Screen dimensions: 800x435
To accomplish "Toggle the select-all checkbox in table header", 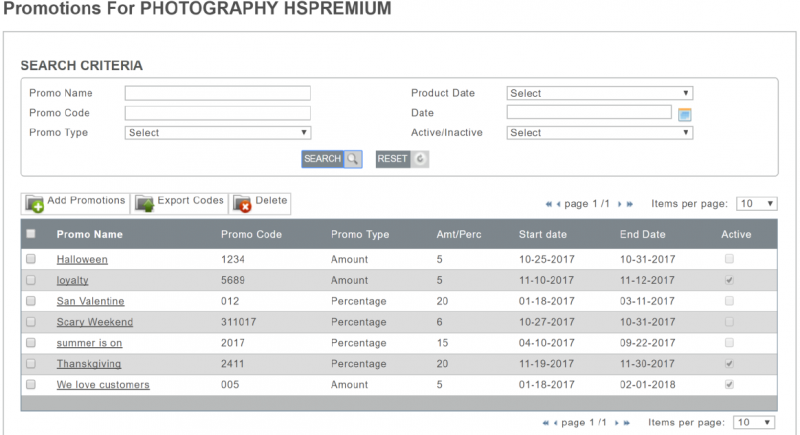I will [x=31, y=234].
